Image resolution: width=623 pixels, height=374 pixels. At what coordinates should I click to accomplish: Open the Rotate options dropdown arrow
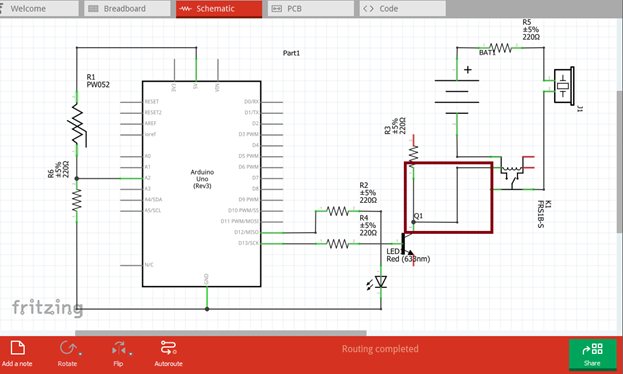pyautogui.click(x=80, y=353)
